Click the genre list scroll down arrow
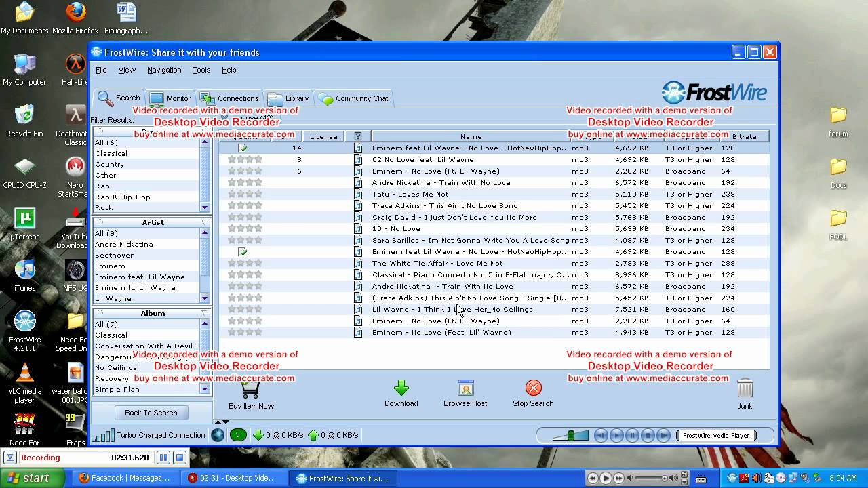Image resolution: width=868 pixels, height=488 pixels. [x=205, y=207]
